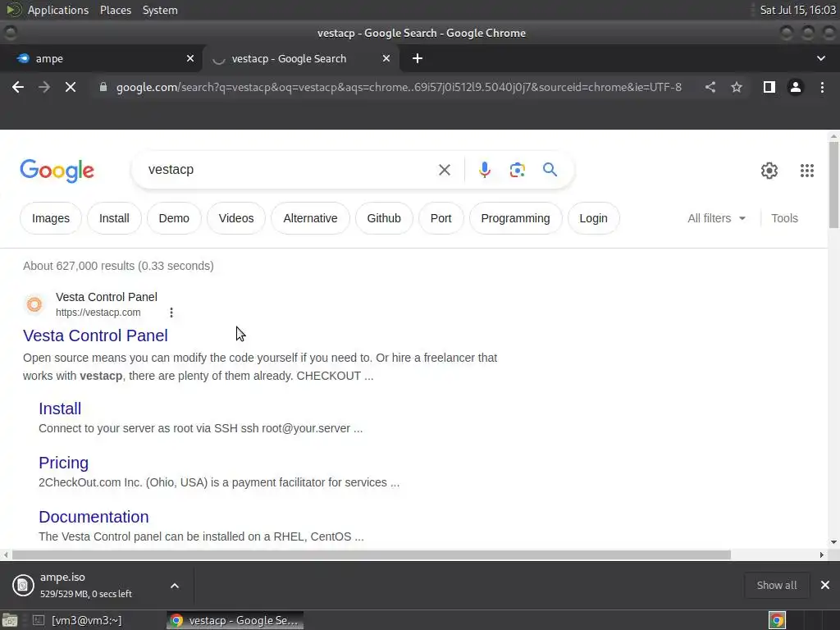
Task: Open the Chrome profile icon
Action: pyautogui.click(x=796, y=87)
